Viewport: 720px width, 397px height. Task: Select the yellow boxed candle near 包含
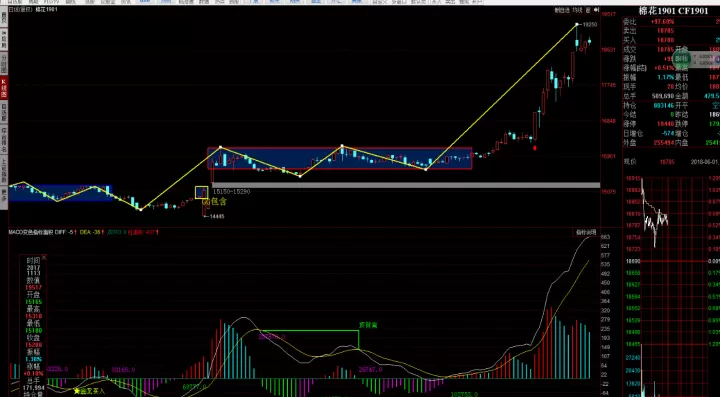click(x=202, y=193)
